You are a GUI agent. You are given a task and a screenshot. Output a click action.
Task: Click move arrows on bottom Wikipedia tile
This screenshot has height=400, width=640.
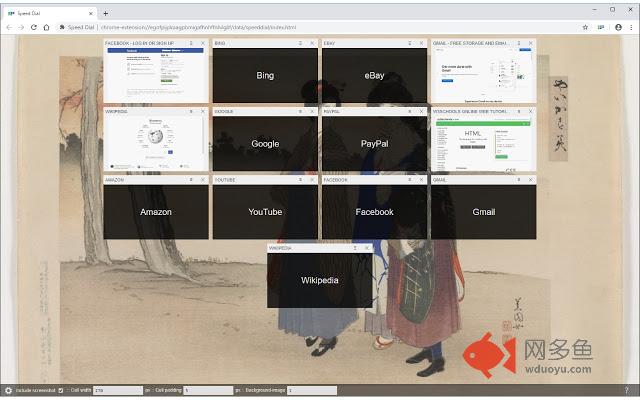tap(355, 248)
